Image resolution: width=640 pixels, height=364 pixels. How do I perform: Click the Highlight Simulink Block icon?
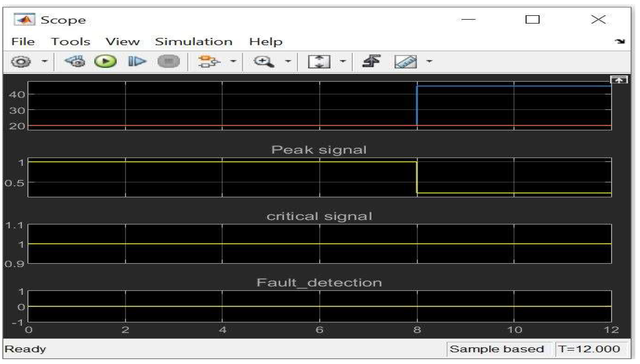pyautogui.click(x=208, y=61)
